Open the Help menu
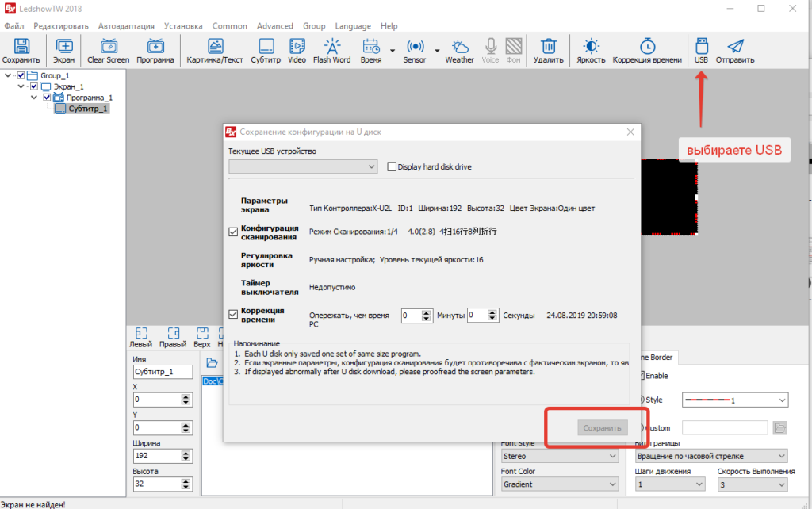This screenshot has width=812, height=509. tap(389, 26)
